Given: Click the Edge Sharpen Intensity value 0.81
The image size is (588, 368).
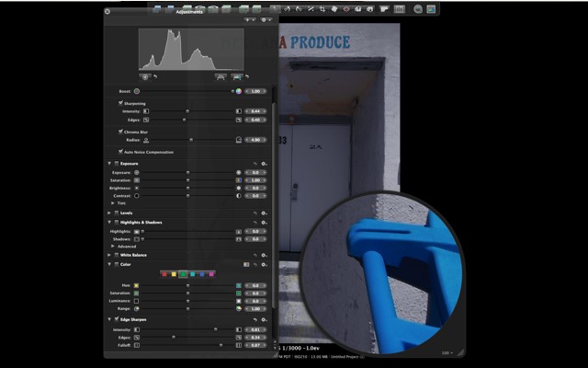Looking at the screenshot, I should coord(255,329).
